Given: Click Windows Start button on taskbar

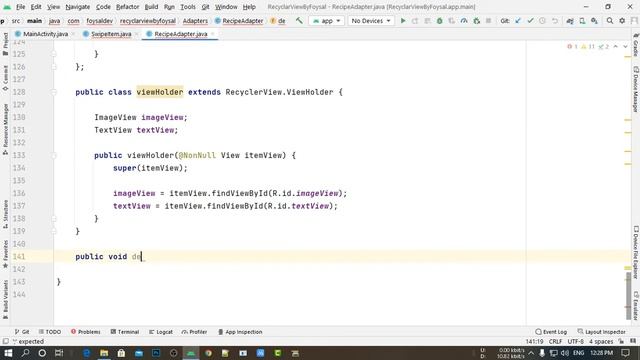Looking at the screenshot, I should tap(8, 353).
